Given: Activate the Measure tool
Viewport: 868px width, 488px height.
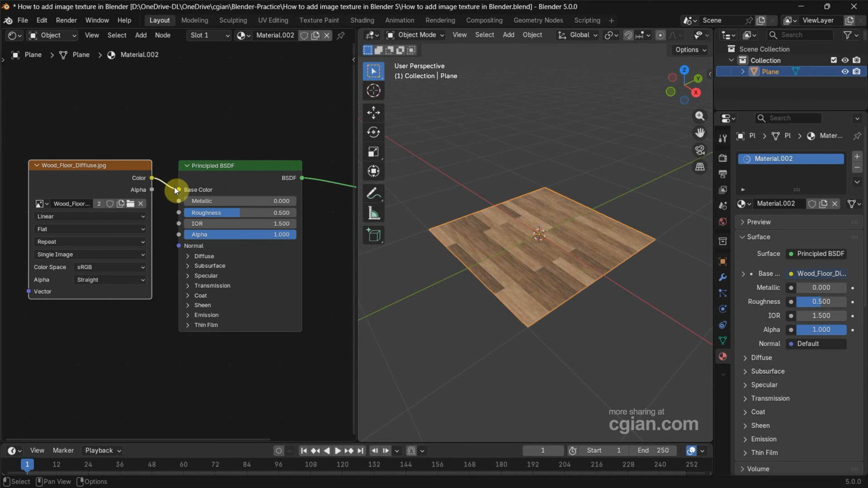Looking at the screenshot, I should pos(373,213).
